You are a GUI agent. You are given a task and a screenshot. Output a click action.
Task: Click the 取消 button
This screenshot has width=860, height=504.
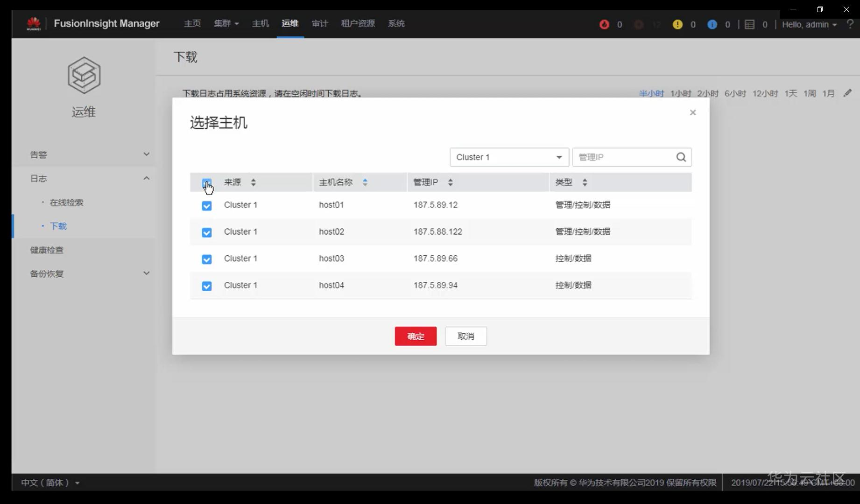[466, 336]
